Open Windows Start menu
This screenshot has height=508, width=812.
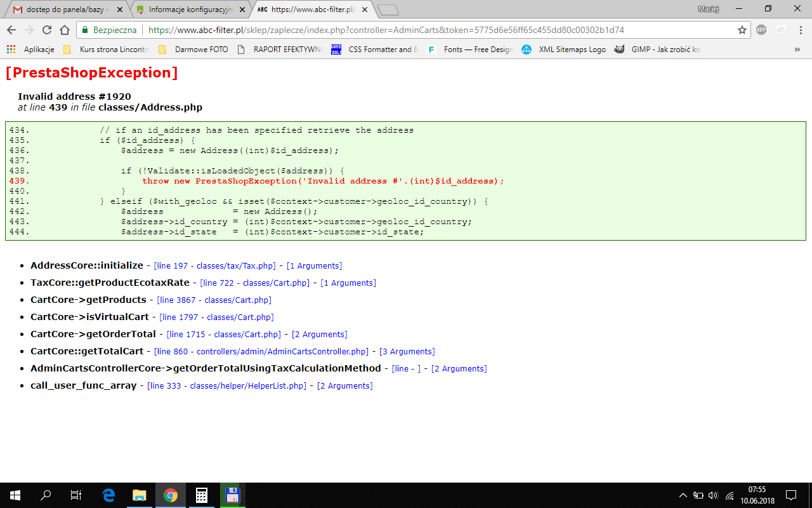15,495
